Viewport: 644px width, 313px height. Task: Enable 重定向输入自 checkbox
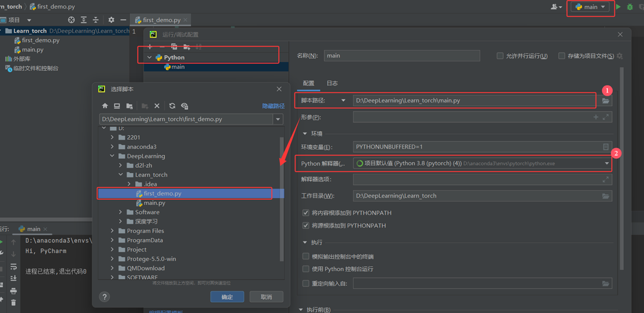pos(306,283)
